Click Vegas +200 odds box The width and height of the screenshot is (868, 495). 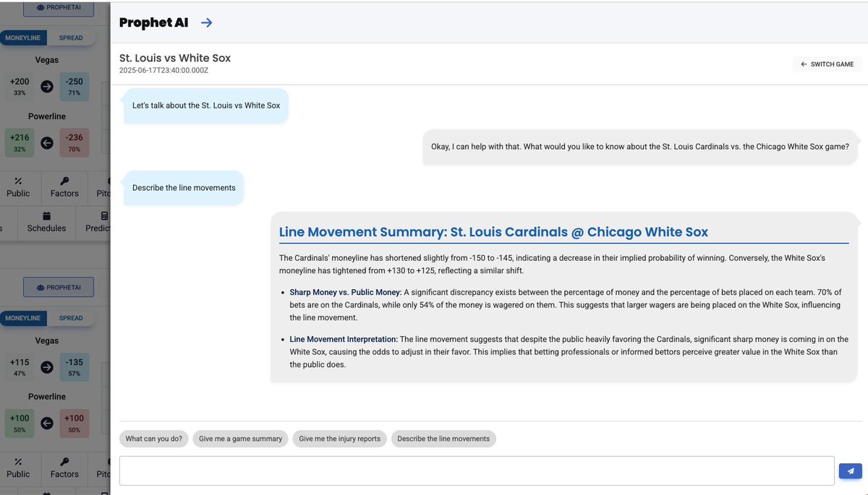point(20,87)
